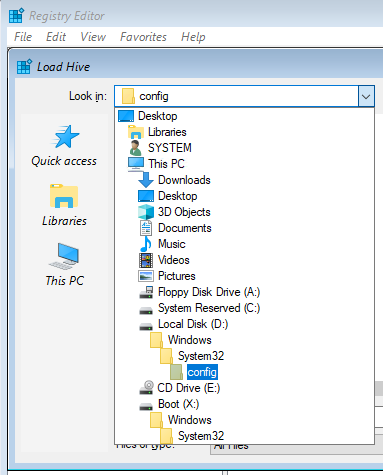Select Windows folder under Boot (X:)
The height and width of the screenshot is (475, 383).
click(x=244, y=420)
